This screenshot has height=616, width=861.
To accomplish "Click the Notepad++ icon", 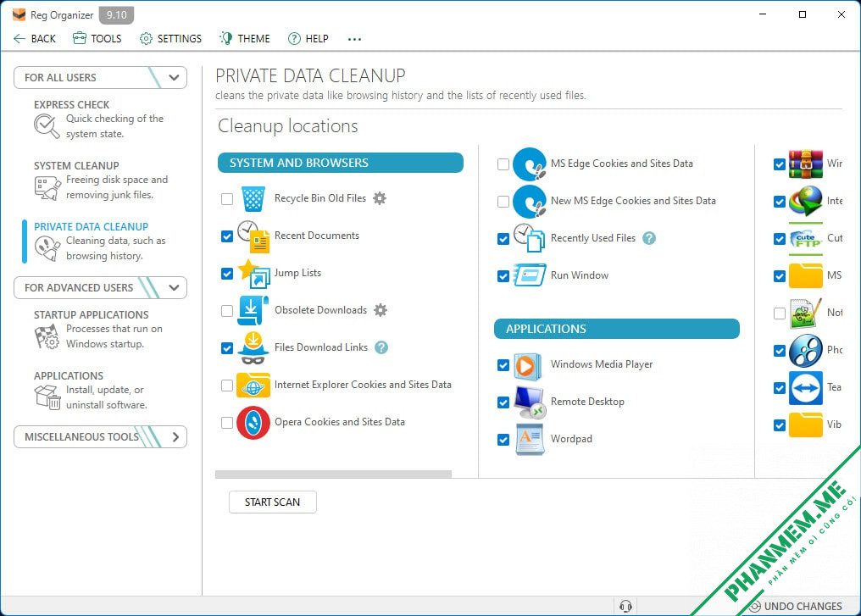I will [x=806, y=314].
